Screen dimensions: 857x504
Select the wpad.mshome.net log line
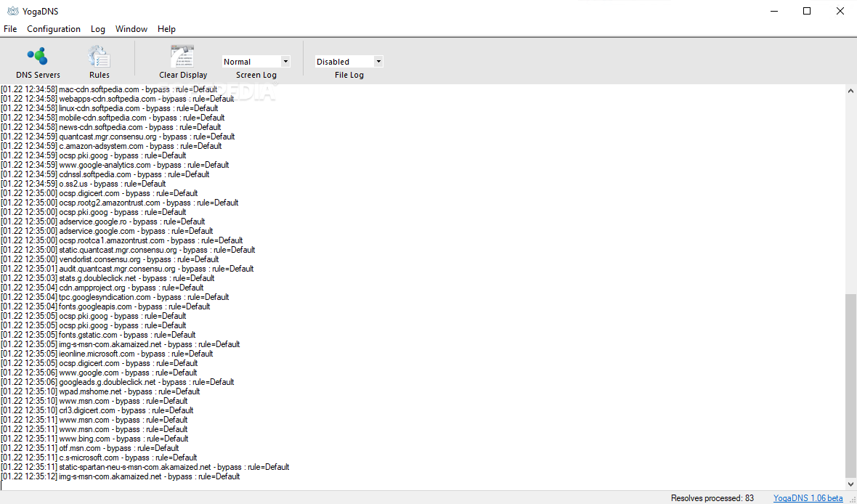tap(100, 391)
